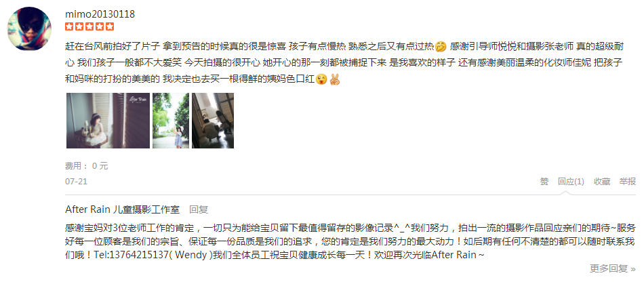644x284 pixels.
Task: Click the 费用: 0 元 cost label
Action: [86, 166]
